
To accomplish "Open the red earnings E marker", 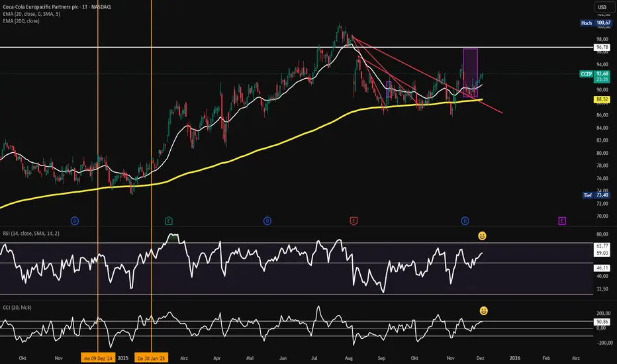I will click(x=354, y=221).
